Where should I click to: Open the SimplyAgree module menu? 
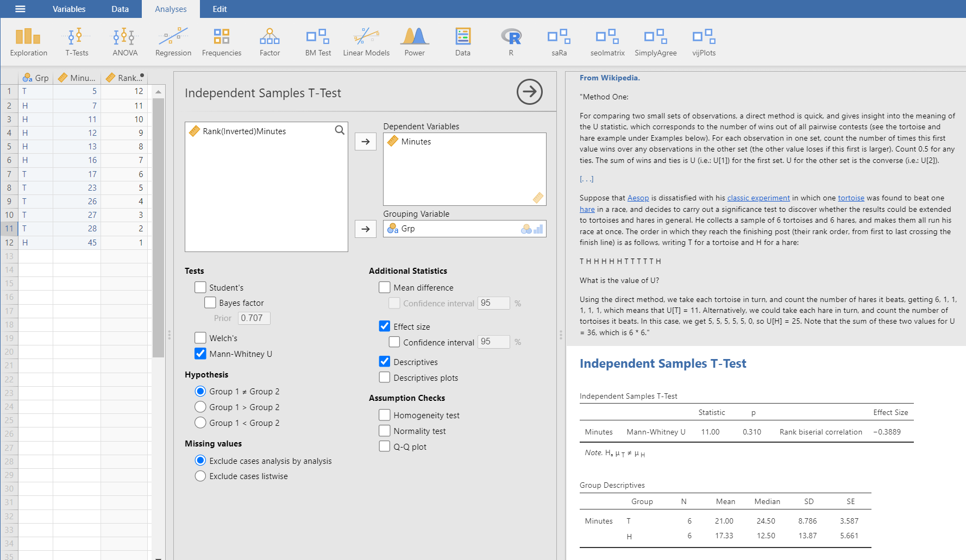655,42
